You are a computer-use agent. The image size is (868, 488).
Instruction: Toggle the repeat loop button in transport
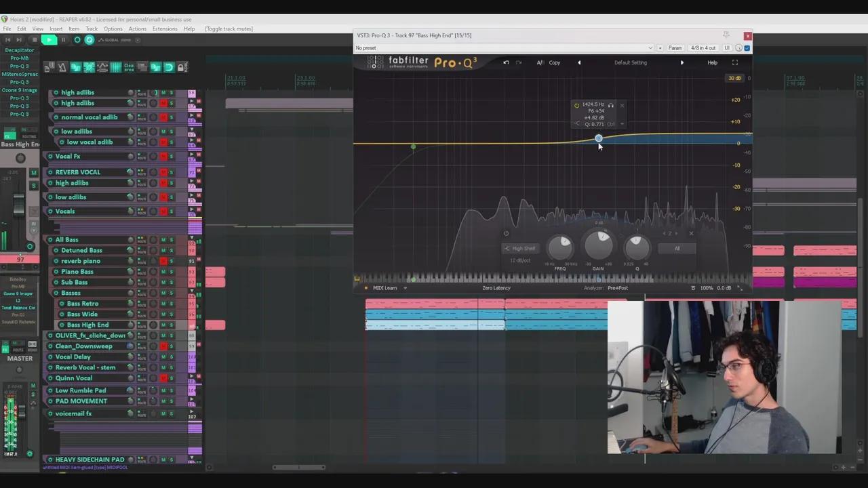pyautogui.click(x=89, y=40)
